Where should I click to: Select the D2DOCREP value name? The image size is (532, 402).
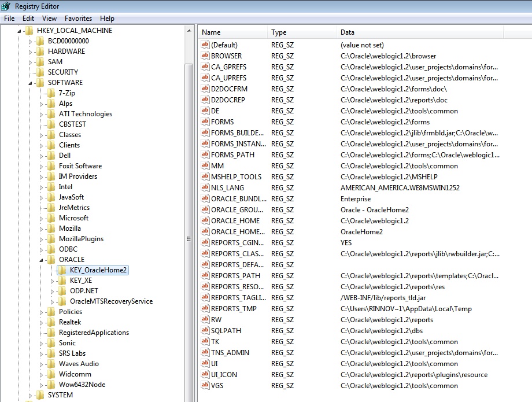click(228, 99)
